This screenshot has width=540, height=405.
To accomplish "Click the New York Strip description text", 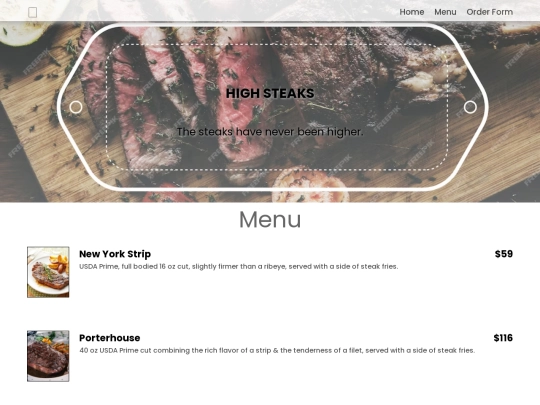I will tap(238, 267).
